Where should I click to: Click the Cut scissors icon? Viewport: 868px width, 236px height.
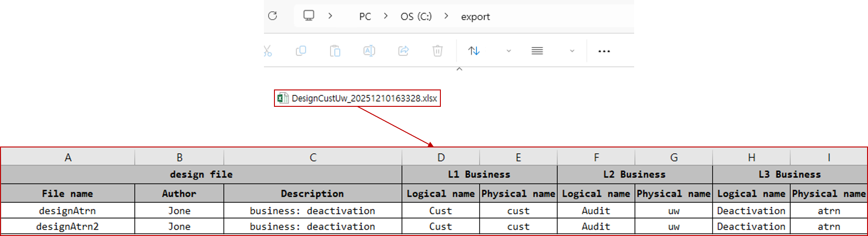(x=267, y=51)
